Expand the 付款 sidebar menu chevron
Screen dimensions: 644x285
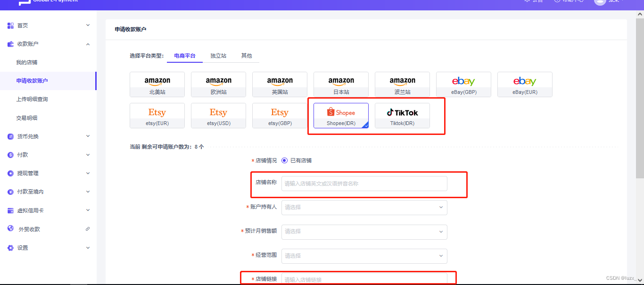coord(88,154)
